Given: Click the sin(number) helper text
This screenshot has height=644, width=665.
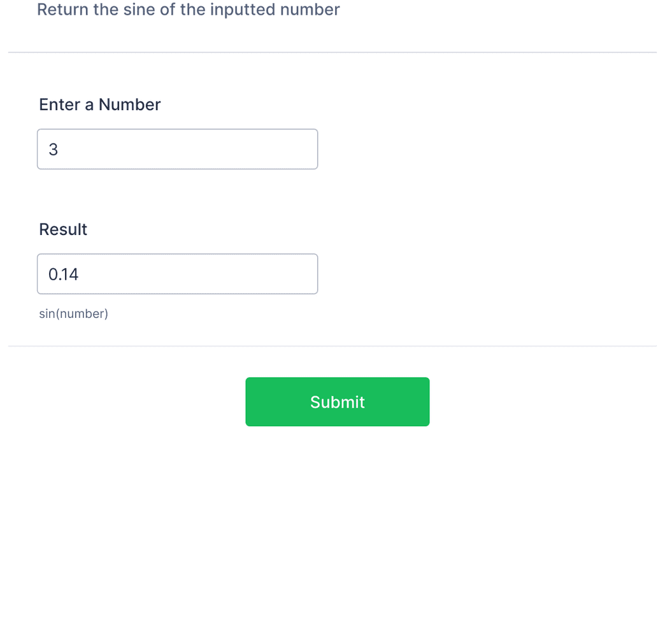Looking at the screenshot, I should coord(73,313).
